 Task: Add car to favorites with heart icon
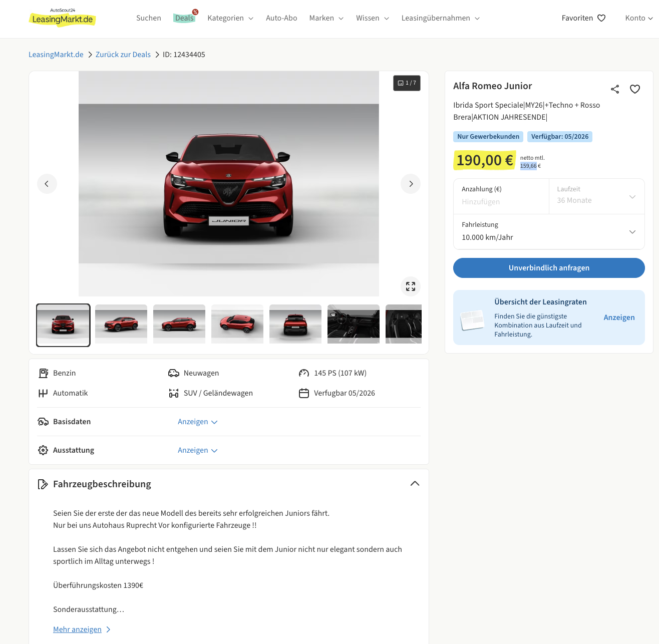635,89
